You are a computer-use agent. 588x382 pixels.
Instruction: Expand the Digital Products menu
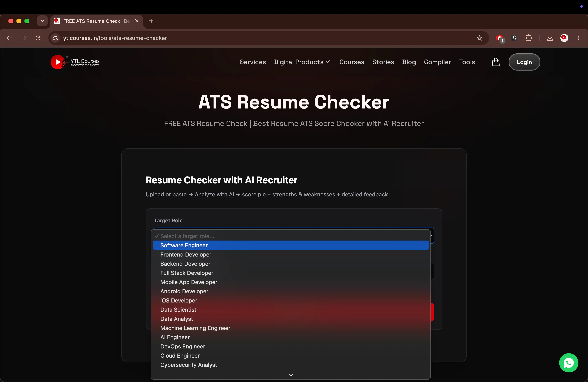(302, 62)
